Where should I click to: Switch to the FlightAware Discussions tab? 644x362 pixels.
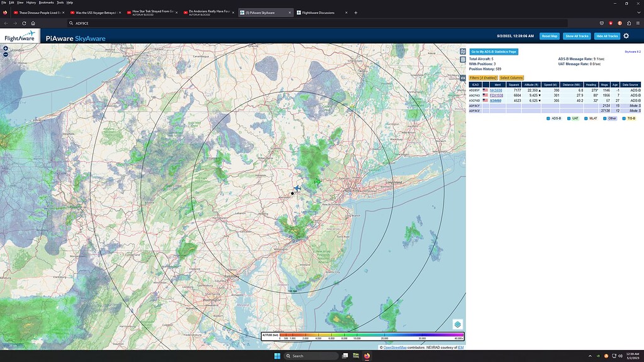(318, 12)
